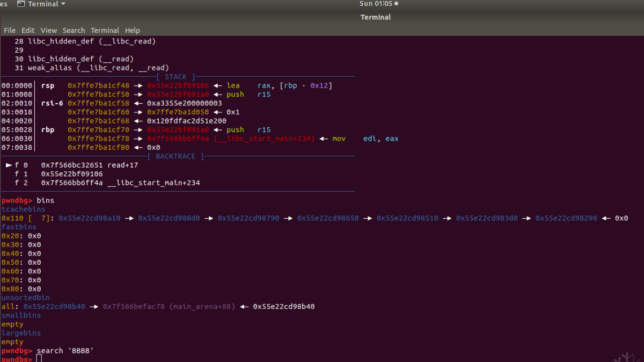644x362 pixels.
Task: Click the current frame arrow in the backtrace
Action: pyautogui.click(x=9, y=165)
